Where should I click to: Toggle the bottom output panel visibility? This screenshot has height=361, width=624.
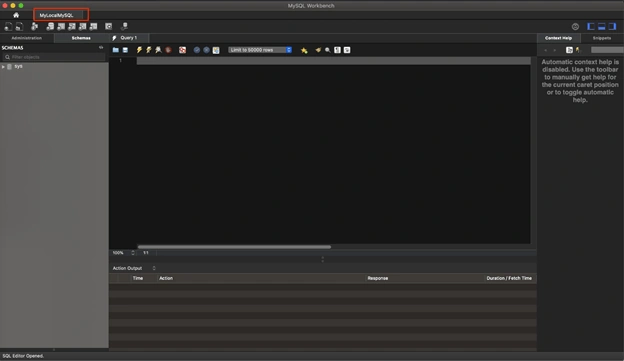point(602,27)
